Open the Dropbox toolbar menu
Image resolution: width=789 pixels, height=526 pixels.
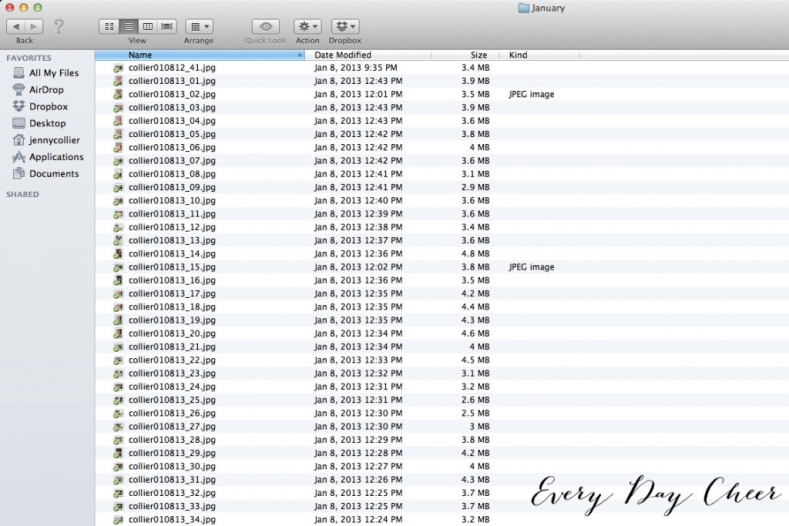(x=345, y=26)
